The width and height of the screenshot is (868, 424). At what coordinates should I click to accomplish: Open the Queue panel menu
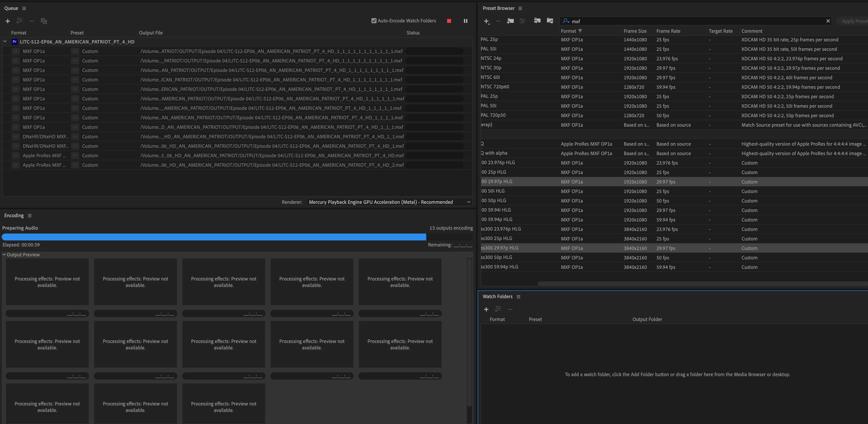pyautogui.click(x=24, y=8)
